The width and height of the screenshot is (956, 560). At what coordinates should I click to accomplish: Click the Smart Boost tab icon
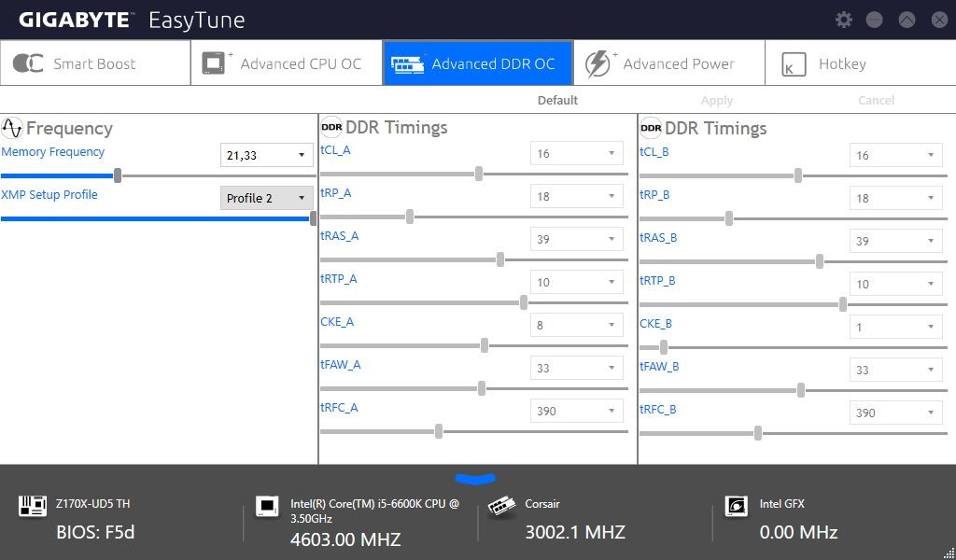28,63
